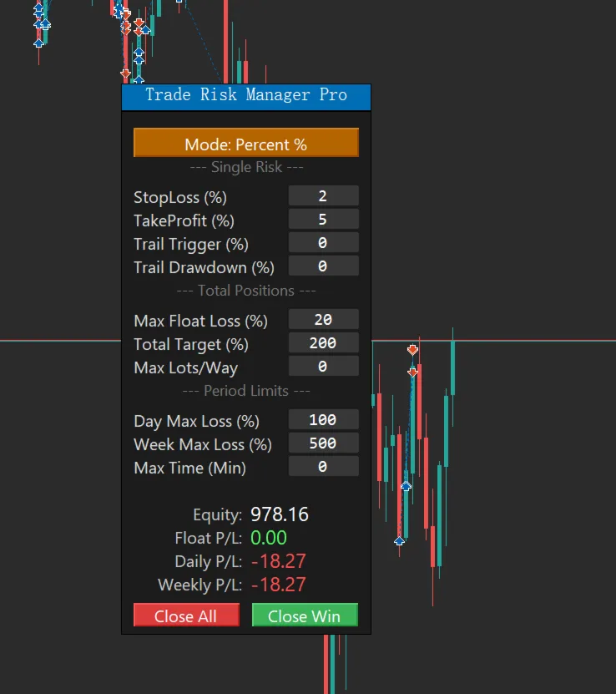Image resolution: width=616 pixels, height=694 pixels.
Task: Click the Float P/L value 0.00
Action: [269, 538]
